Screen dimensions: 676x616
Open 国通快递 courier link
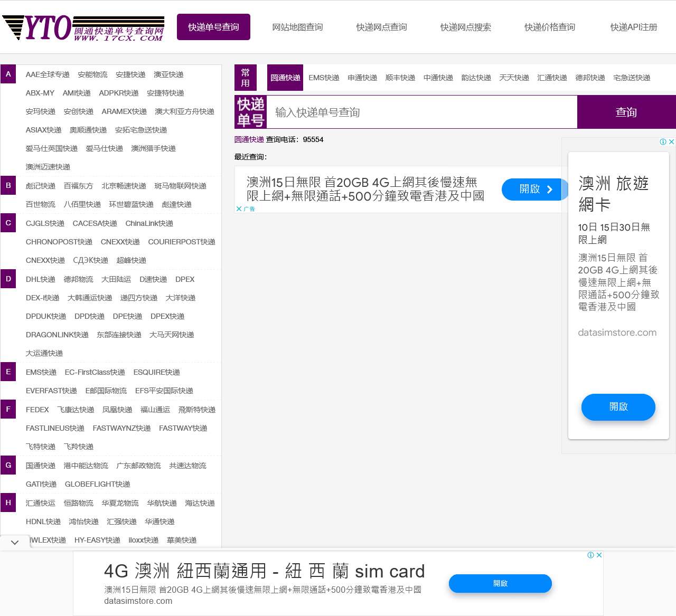tap(41, 466)
